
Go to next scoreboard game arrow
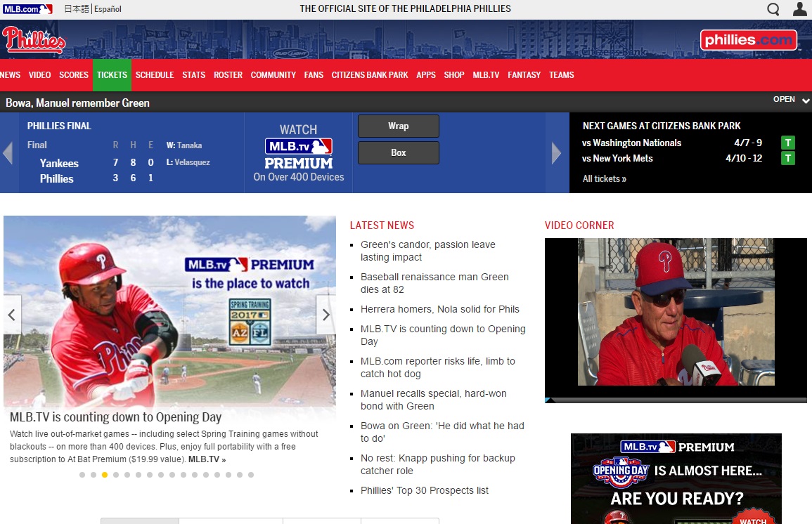click(x=556, y=153)
